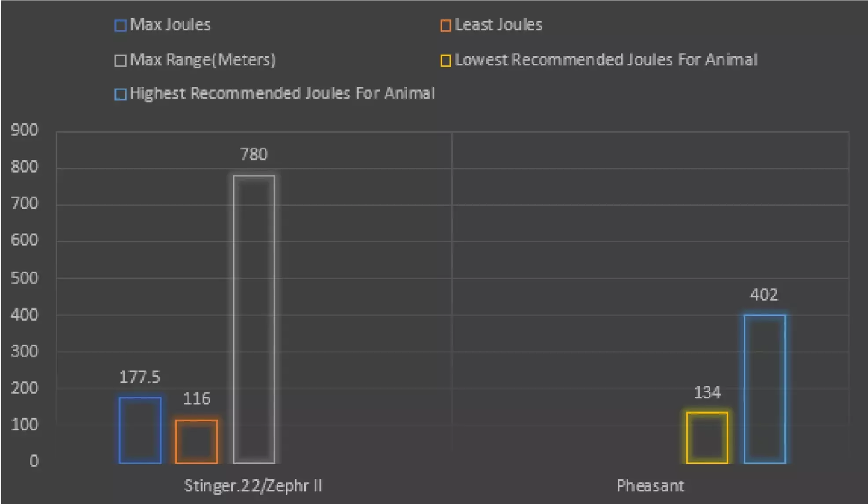Click the yellow Lowest Recommended Joules swatch

(x=445, y=60)
